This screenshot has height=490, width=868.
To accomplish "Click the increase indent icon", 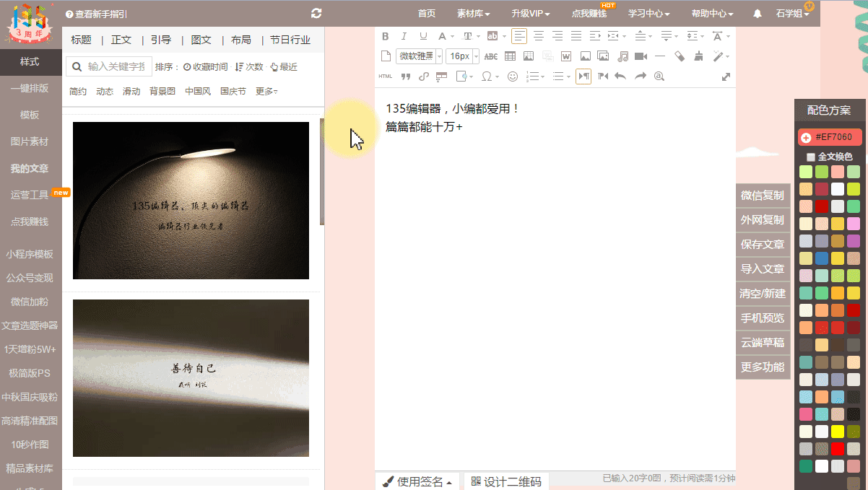I will 595,36.
